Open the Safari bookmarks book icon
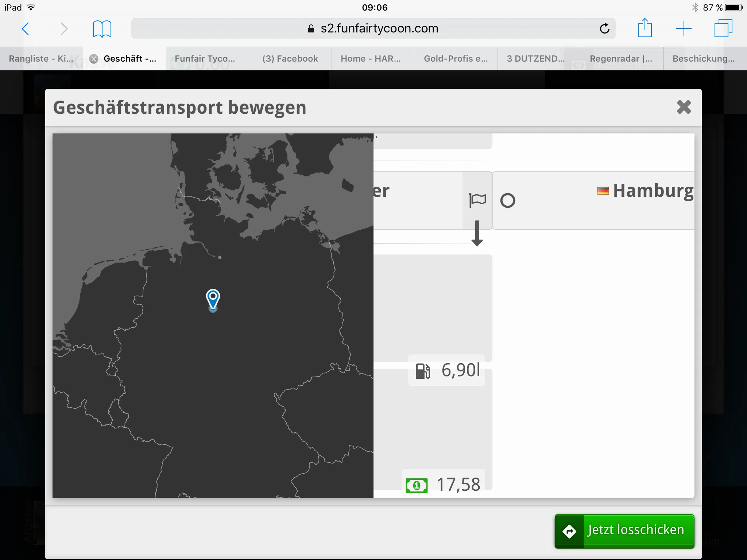 point(102,29)
